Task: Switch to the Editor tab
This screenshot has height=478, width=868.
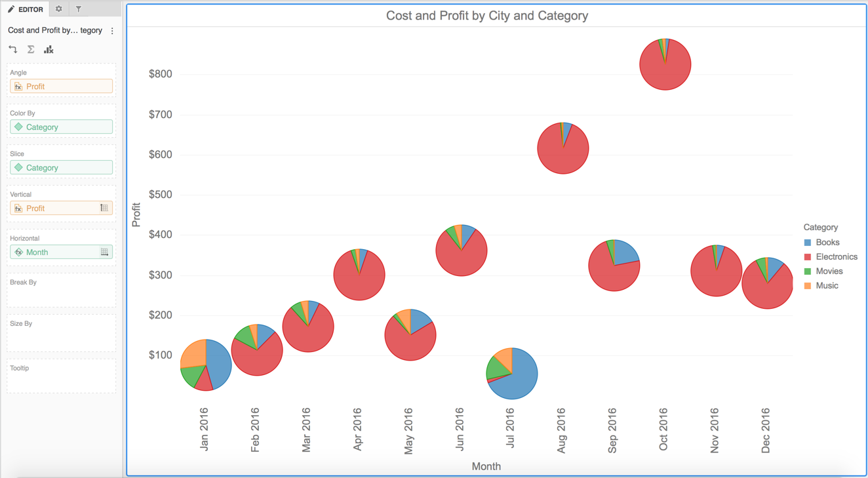Action: [x=25, y=9]
